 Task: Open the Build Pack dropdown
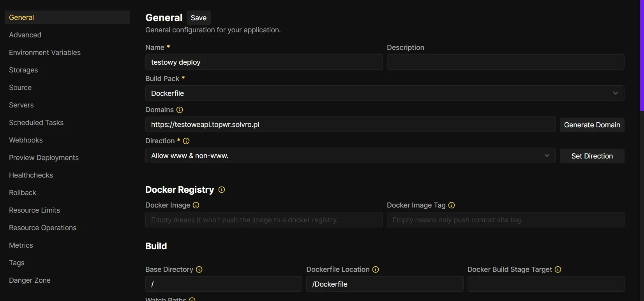tap(385, 93)
